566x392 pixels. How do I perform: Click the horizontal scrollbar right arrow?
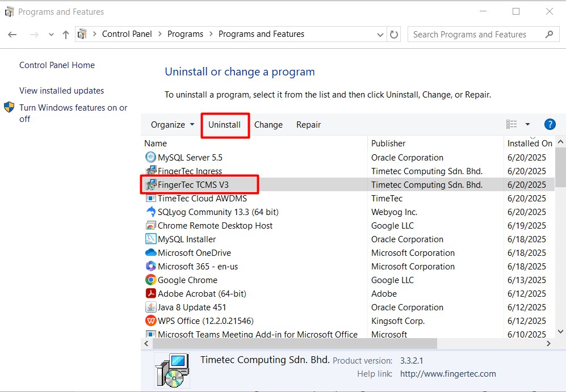point(548,343)
